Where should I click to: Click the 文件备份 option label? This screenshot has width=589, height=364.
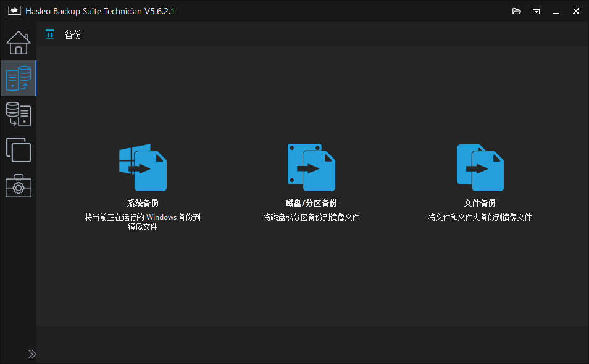[x=480, y=202]
